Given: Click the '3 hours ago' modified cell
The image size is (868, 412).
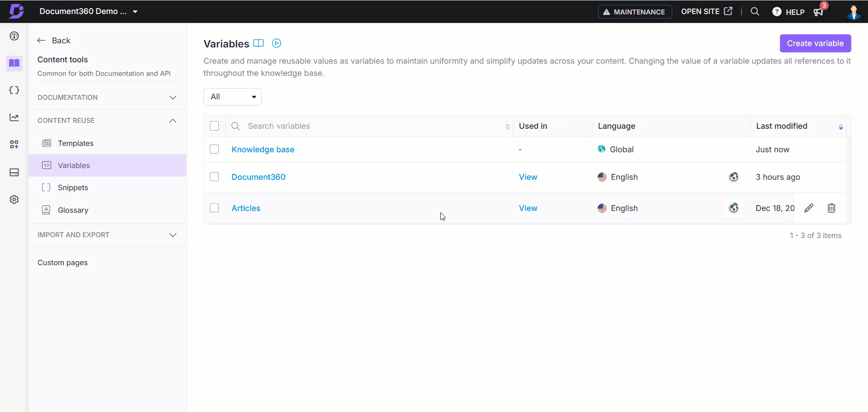Looking at the screenshot, I should [778, 177].
